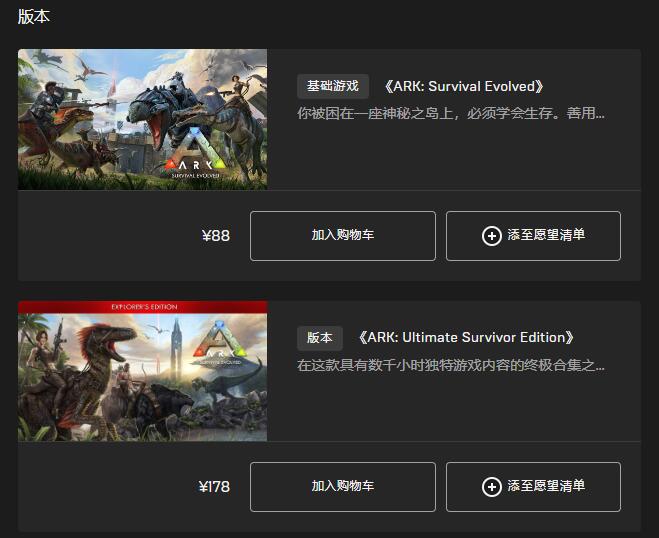The width and height of the screenshot is (659, 538).
Task: Click the ¥178 price label
Action: [214, 487]
